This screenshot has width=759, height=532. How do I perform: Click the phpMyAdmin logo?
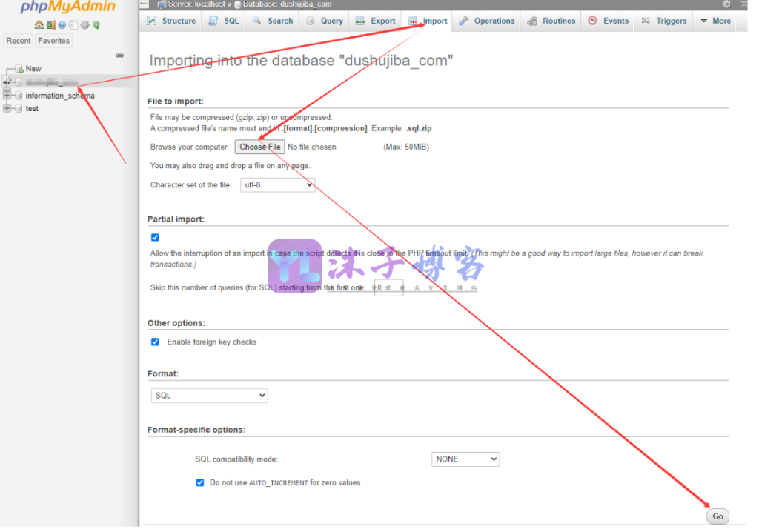pyautogui.click(x=67, y=7)
